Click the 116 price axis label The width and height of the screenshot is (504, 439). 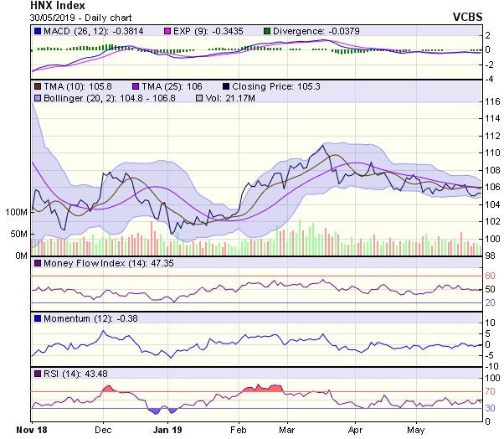[x=491, y=101]
